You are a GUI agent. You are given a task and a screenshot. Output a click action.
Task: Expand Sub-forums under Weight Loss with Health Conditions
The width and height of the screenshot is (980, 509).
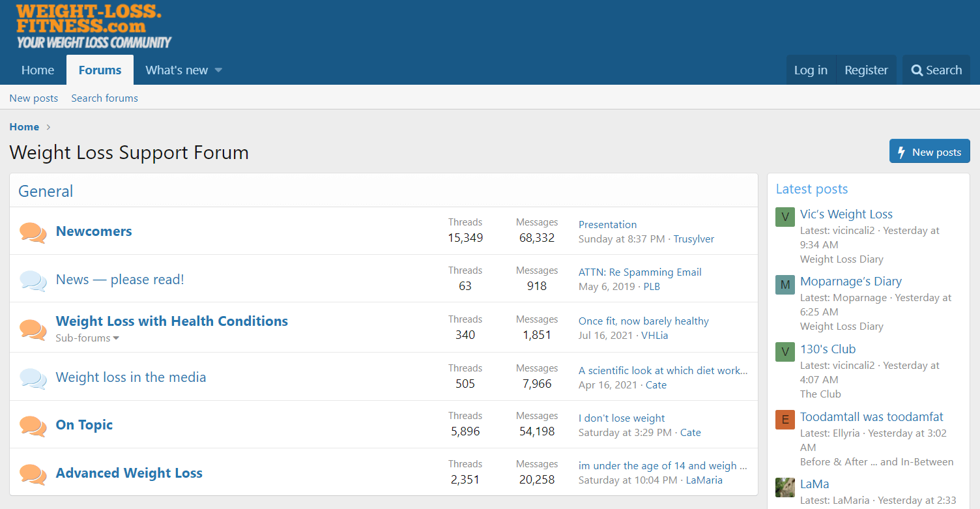pyautogui.click(x=87, y=338)
